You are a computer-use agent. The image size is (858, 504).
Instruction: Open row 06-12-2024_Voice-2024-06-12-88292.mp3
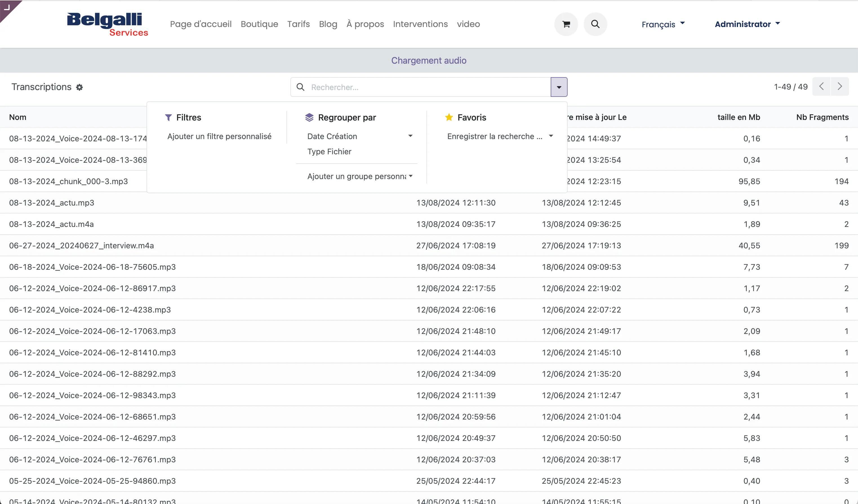coord(429,374)
